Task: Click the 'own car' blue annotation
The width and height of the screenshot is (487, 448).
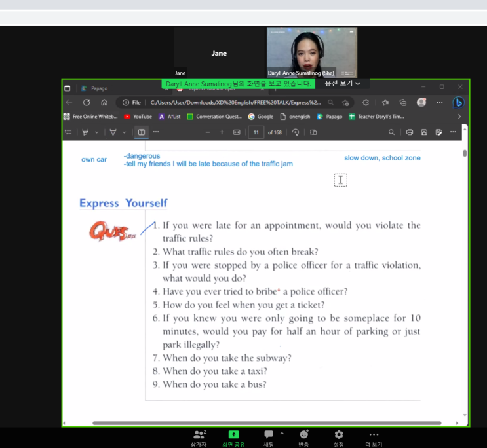Action: click(x=94, y=160)
